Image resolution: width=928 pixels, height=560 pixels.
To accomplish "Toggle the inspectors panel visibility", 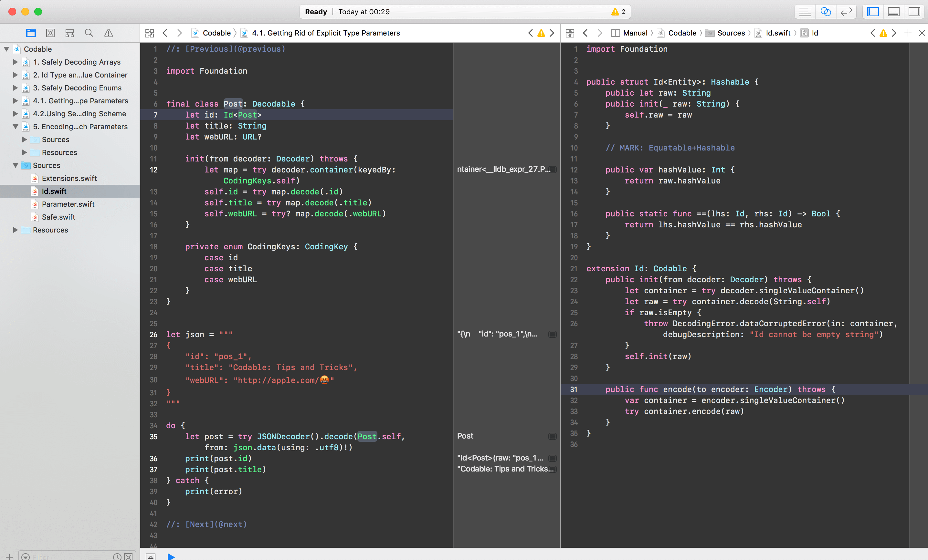I will coord(914,12).
